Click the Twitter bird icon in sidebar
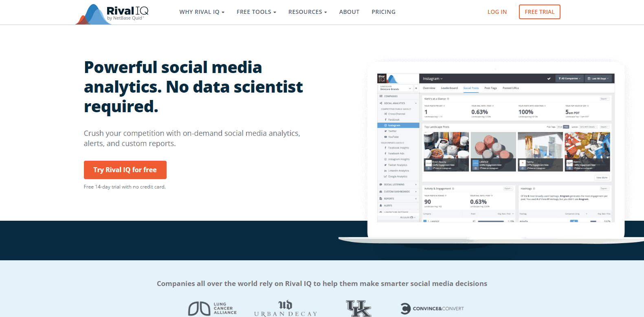644x317 pixels. pyautogui.click(x=385, y=131)
